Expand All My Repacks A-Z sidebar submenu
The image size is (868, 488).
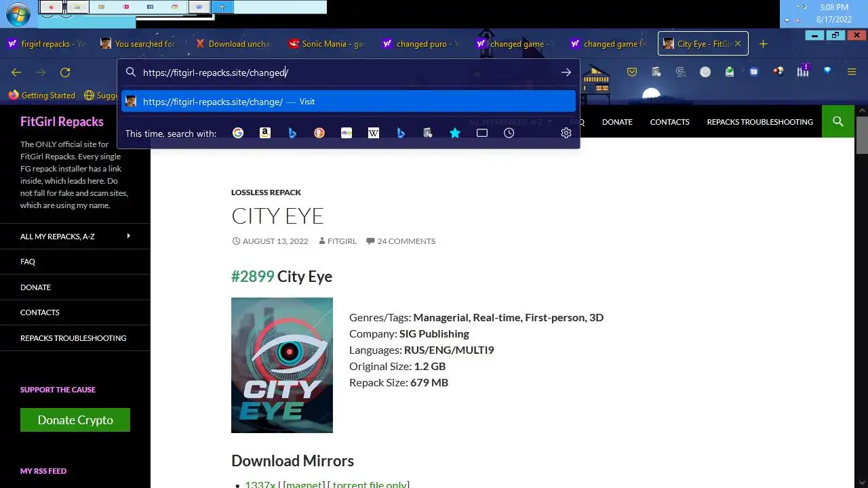(128, 236)
